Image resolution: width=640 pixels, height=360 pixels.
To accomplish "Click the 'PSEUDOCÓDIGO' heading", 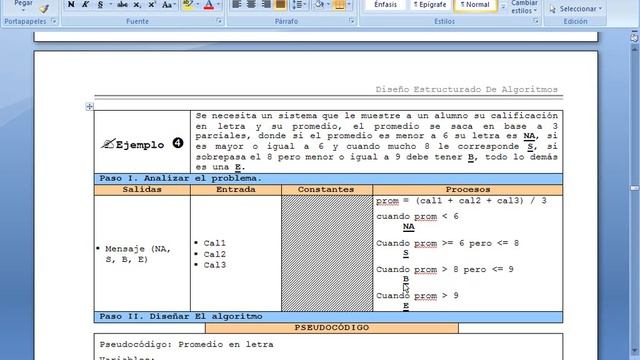I will 332,328.
